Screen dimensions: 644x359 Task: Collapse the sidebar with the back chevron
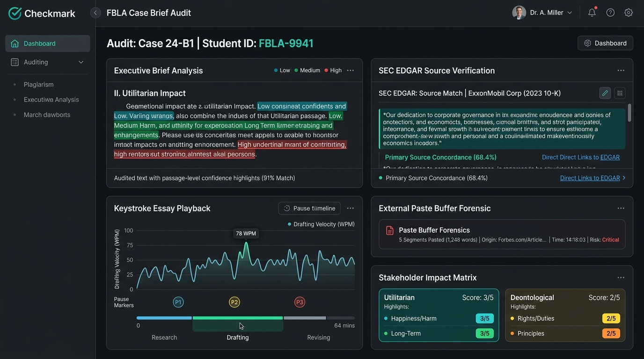[x=95, y=13]
